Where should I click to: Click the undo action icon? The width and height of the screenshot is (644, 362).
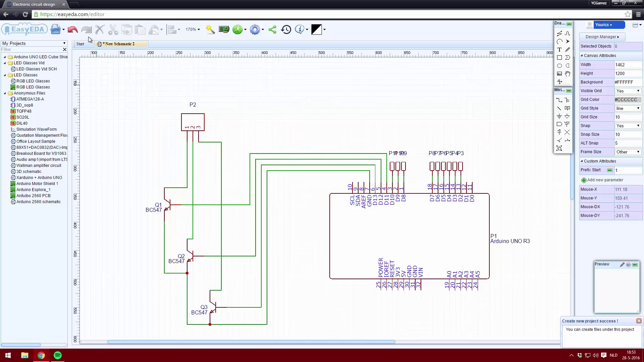coord(72,29)
